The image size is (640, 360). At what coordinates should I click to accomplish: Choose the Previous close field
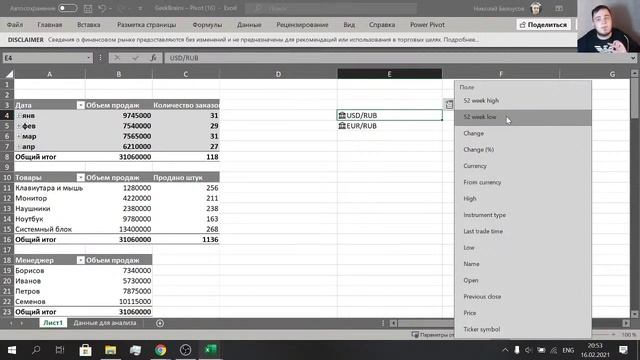pyautogui.click(x=522, y=297)
